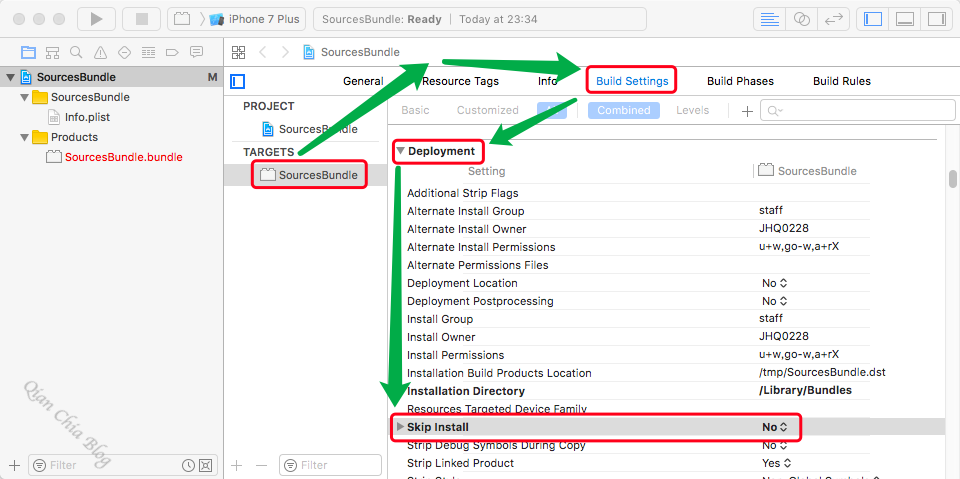Switch to the Version editor icon
The height and width of the screenshot is (479, 960).
click(x=833, y=19)
